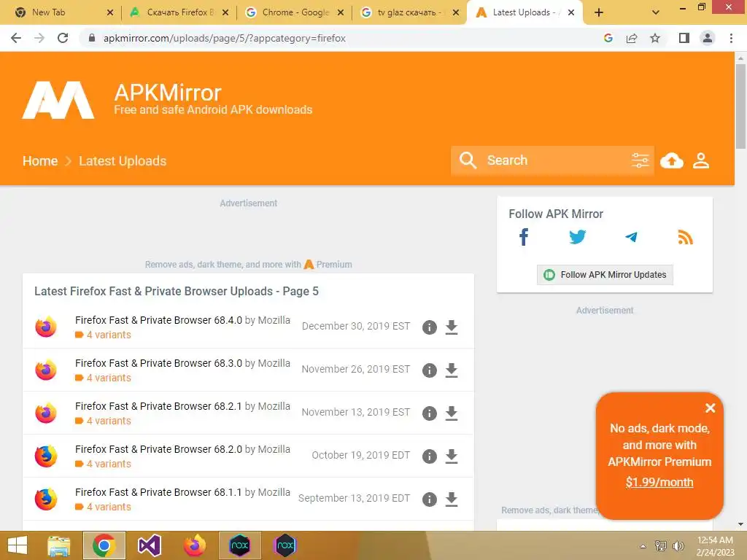This screenshot has width=747, height=560.
Task: Click Latest Uploads breadcrumb link
Action: [123, 161]
